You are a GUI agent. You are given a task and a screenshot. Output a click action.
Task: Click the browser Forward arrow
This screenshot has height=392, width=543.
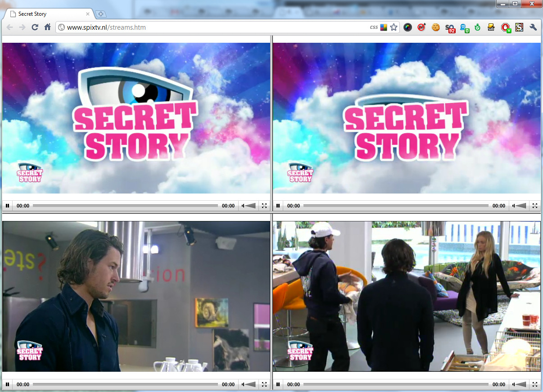(x=22, y=27)
